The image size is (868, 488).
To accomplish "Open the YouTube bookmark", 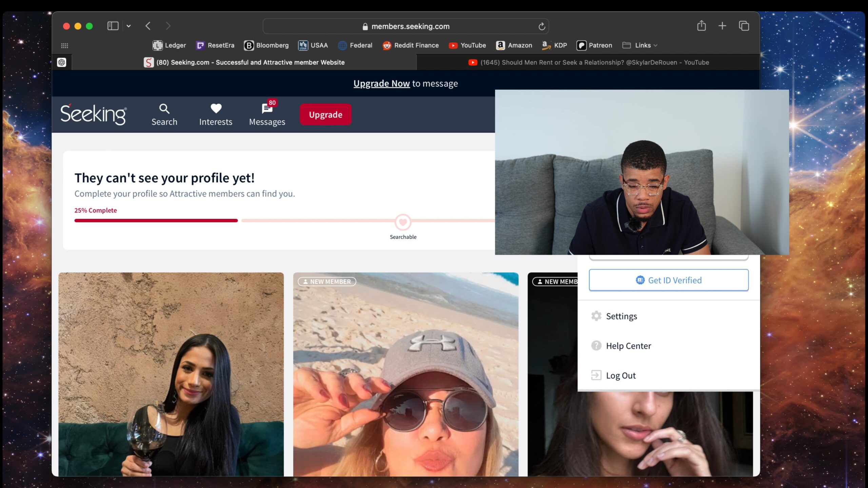I will point(467,45).
